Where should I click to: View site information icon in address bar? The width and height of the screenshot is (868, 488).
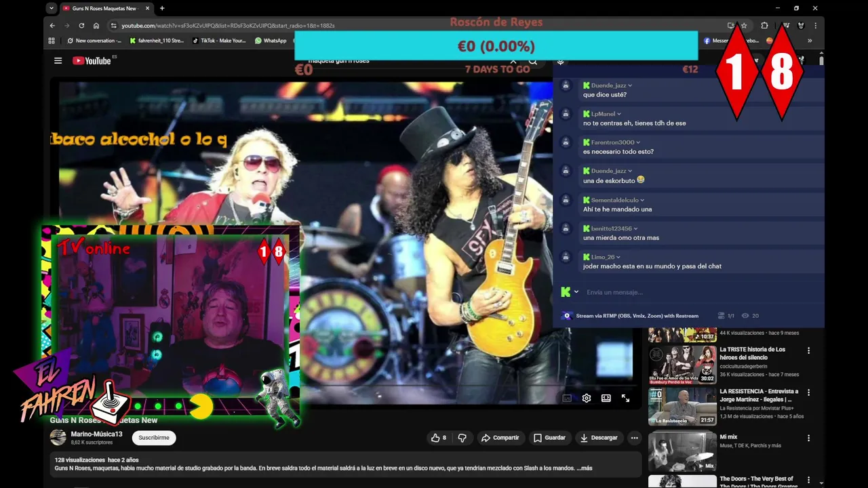click(x=114, y=26)
